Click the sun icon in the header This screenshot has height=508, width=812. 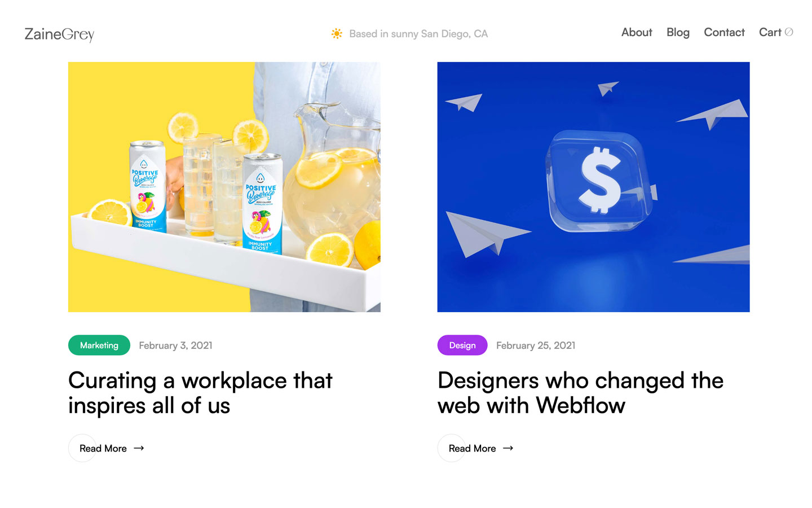click(337, 33)
